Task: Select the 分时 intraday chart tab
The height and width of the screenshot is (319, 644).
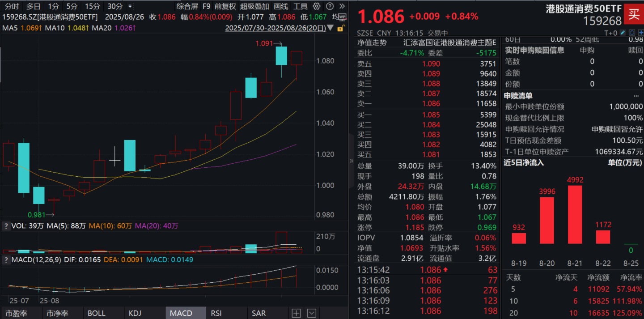Action: coord(12,6)
